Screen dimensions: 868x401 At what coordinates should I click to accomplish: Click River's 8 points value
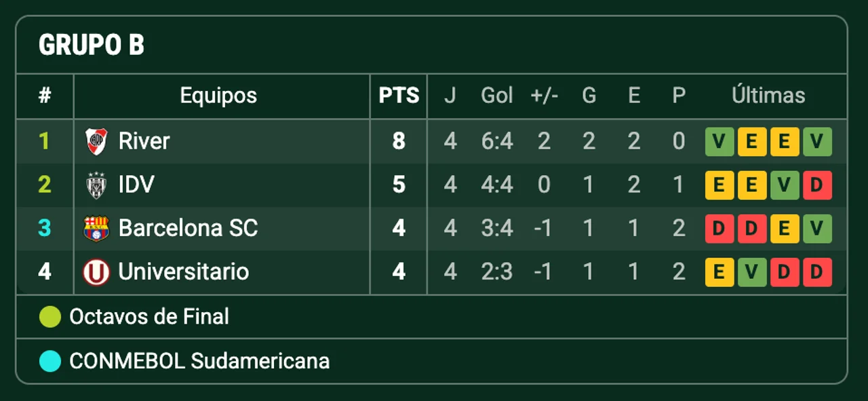pyautogui.click(x=399, y=141)
